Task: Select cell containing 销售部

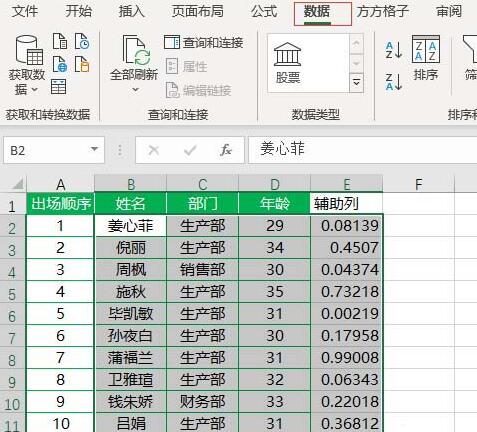Action: [202, 270]
